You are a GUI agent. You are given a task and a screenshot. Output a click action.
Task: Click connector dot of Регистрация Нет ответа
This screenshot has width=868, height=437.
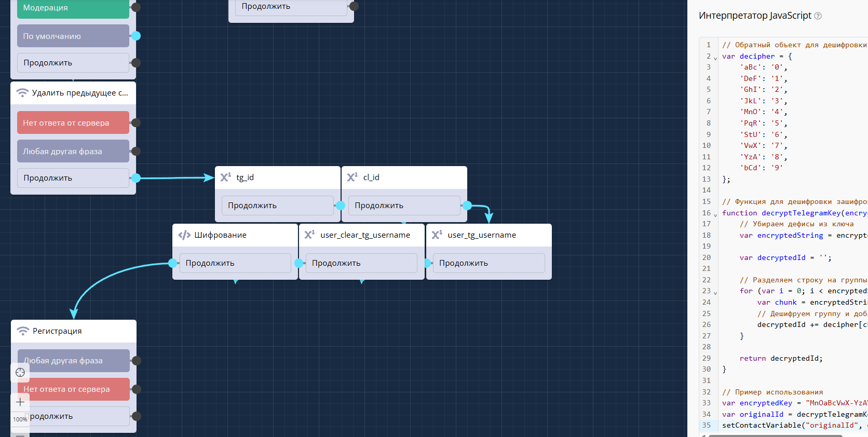point(137,389)
